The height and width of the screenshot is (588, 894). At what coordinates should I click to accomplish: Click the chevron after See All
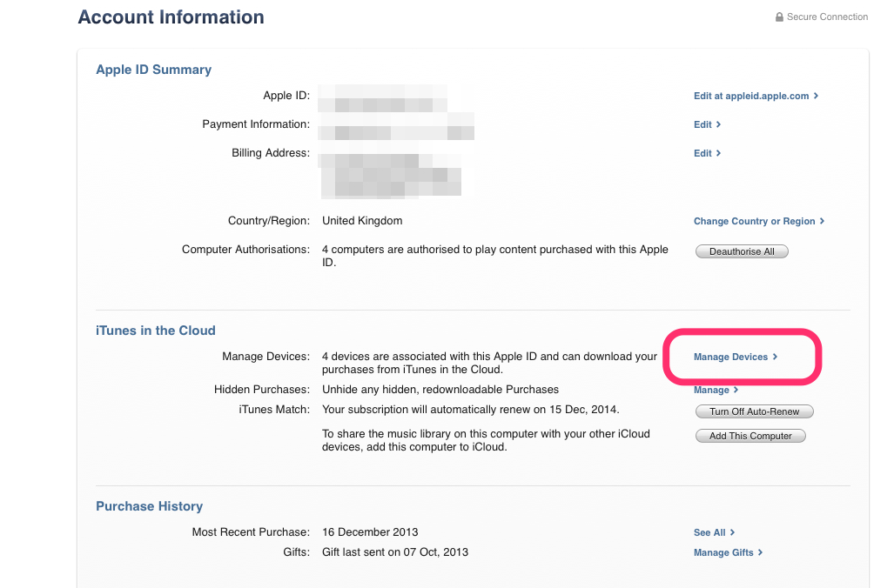[x=734, y=532]
